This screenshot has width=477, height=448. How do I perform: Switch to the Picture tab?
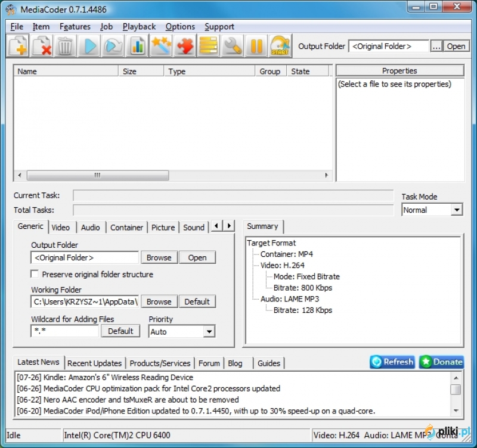point(163,228)
